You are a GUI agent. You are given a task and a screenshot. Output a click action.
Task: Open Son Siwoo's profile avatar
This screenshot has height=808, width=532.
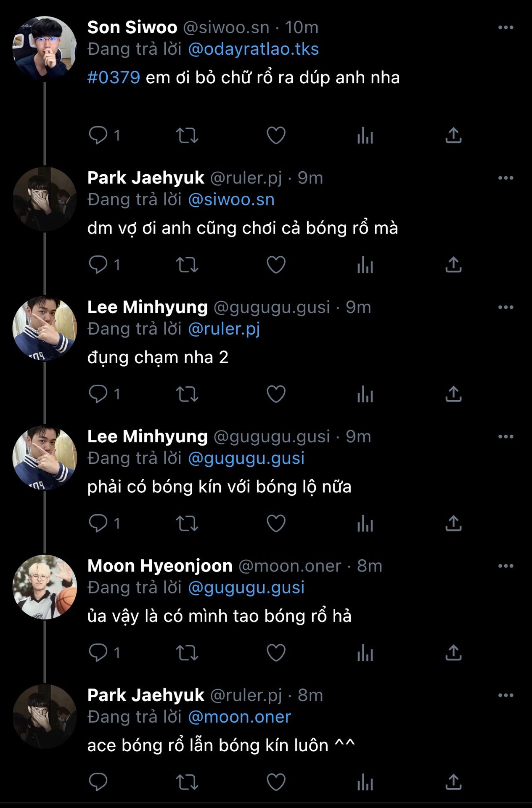click(x=45, y=48)
